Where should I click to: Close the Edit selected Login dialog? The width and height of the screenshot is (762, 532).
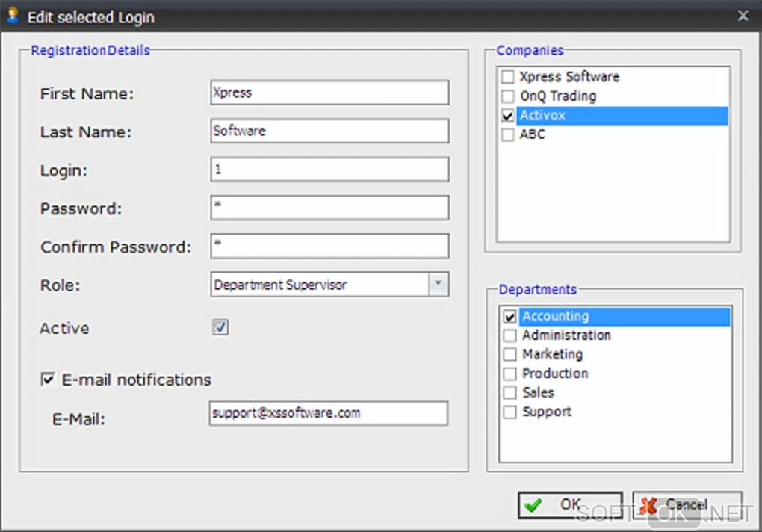tap(743, 16)
